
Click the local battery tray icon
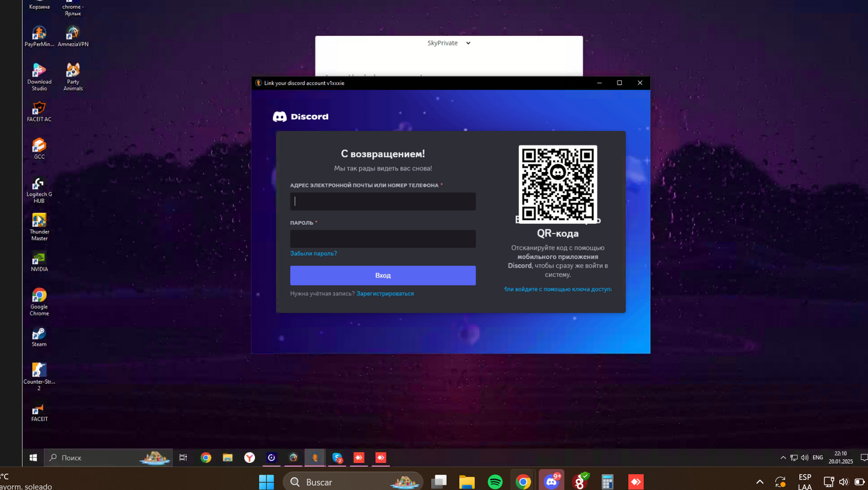pyautogui.click(x=859, y=481)
